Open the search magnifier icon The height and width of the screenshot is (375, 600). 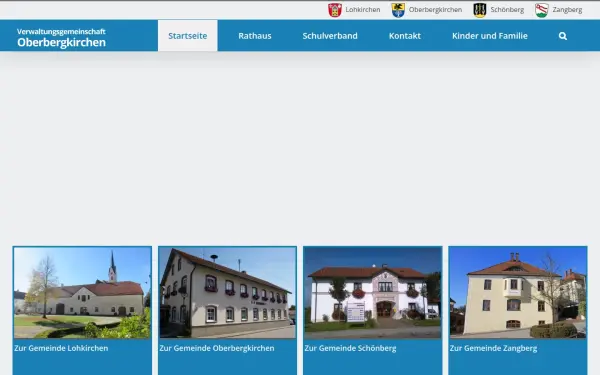(x=562, y=36)
